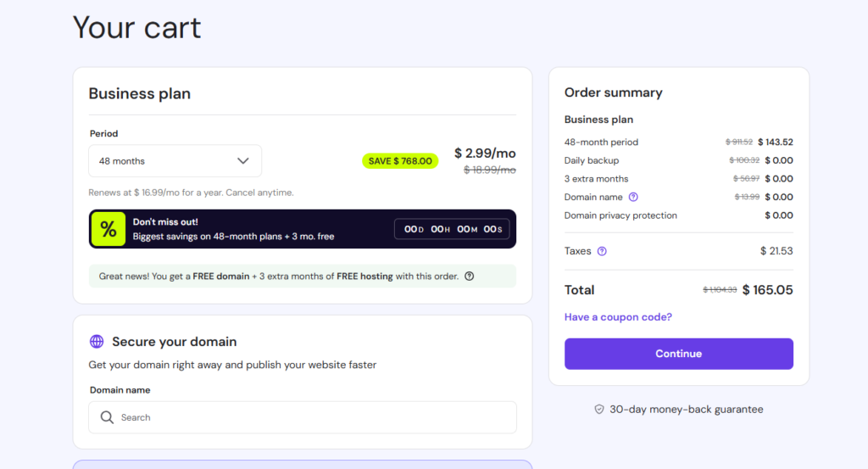Click Get your domain right away subtitle
Screen dimensions: 868x469
point(232,365)
